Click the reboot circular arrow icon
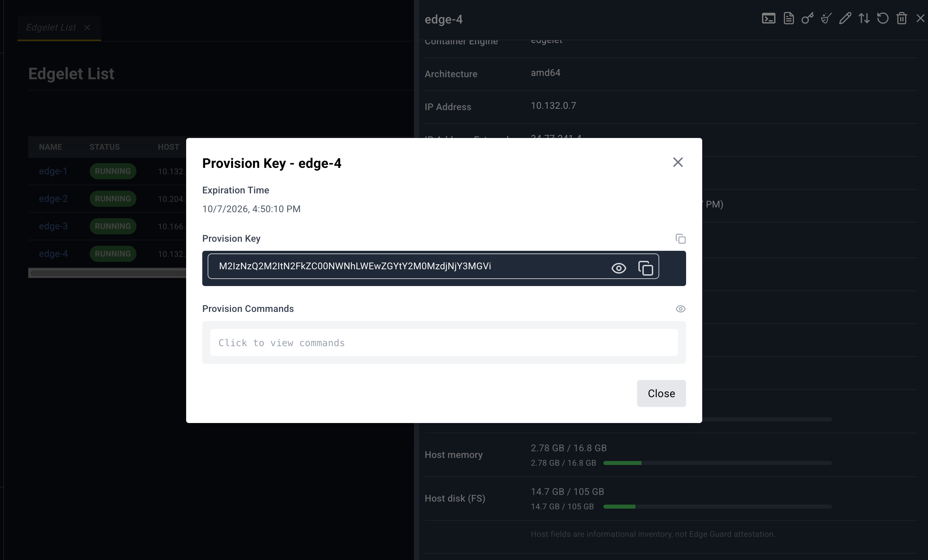The image size is (928, 560). (x=883, y=18)
